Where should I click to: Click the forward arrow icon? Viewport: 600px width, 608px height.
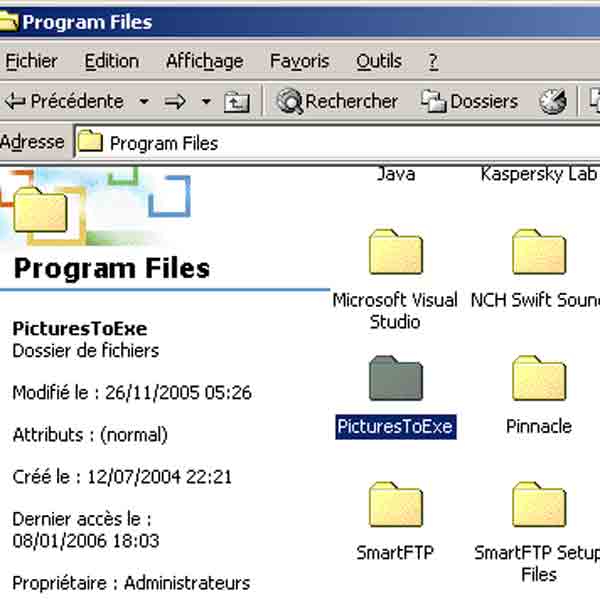pyautogui.click(x=175, y=102)
